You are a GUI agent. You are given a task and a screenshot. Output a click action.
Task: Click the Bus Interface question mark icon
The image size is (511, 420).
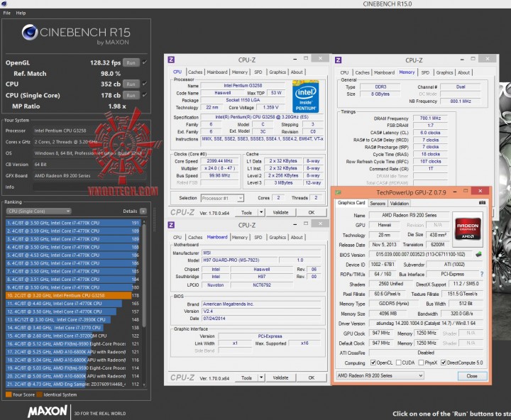pos(482,274)
